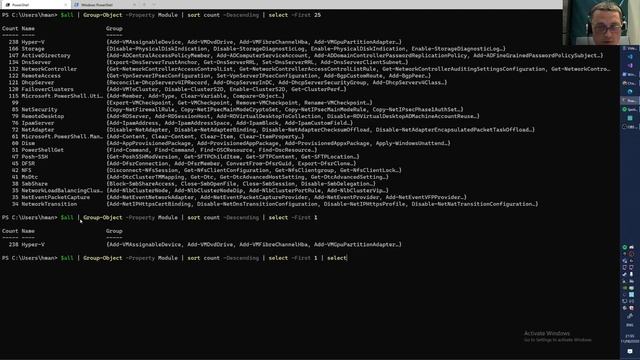
Task: Click the ActiveDirectory module name
Action: pos(46,56)
